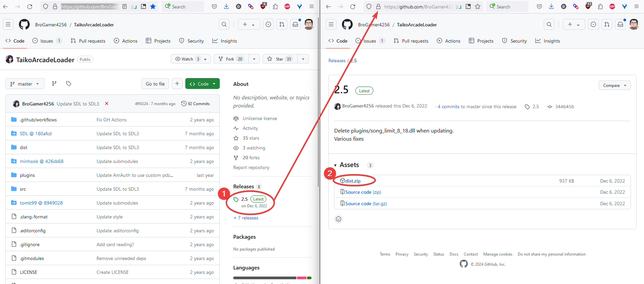The width and height of the screenshot is (644, 284).
Task: Click the Go to file button
Action: click(x=155, y=84)
